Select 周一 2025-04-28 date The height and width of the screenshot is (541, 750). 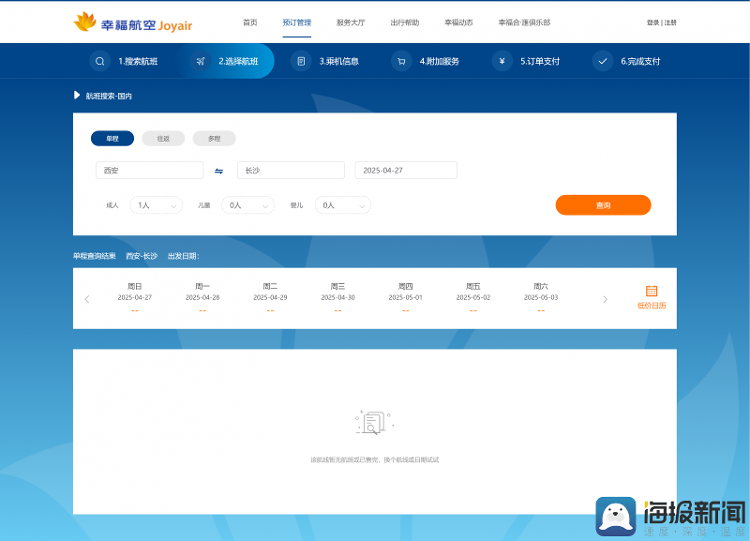202,298
